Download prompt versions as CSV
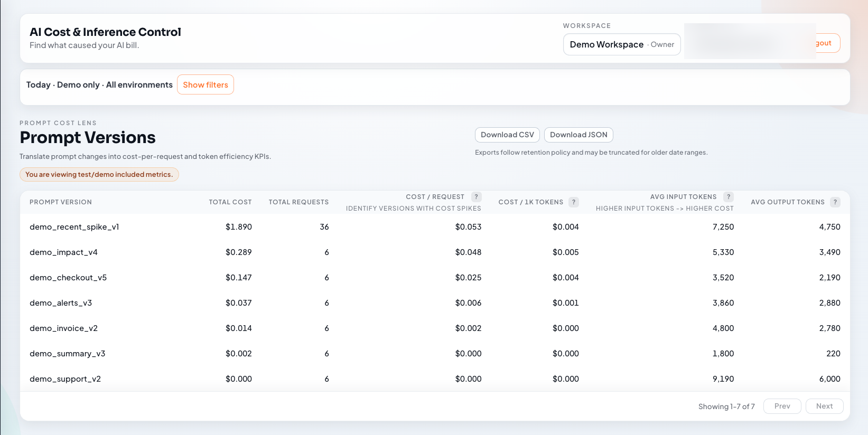 coord(507,135)
